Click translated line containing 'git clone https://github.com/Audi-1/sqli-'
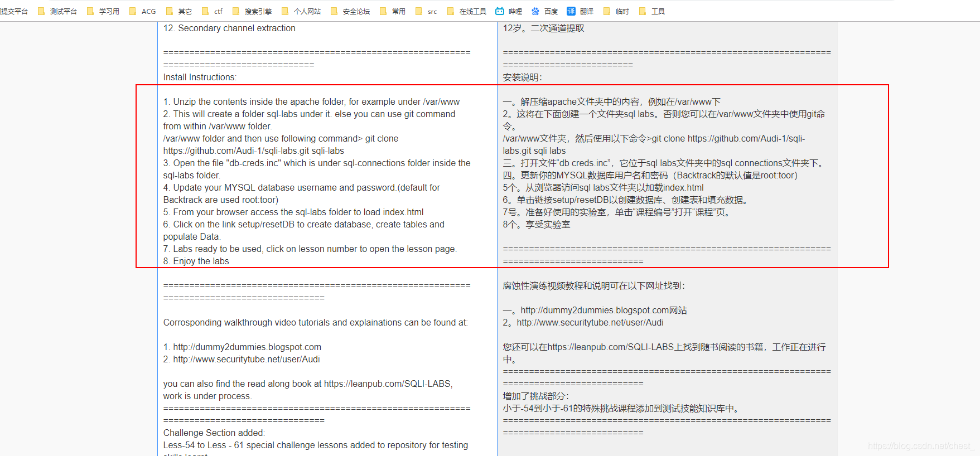Screen dimensions: 980x456 654,138
